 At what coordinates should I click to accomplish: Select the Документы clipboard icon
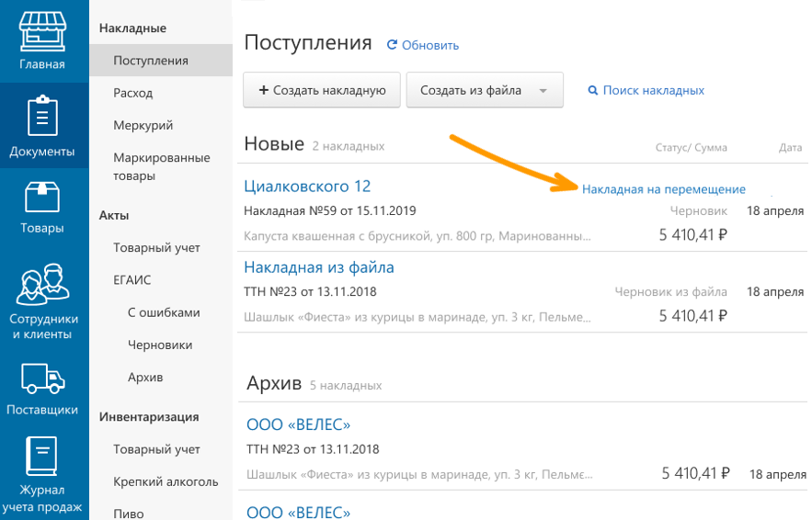(42, 116)
